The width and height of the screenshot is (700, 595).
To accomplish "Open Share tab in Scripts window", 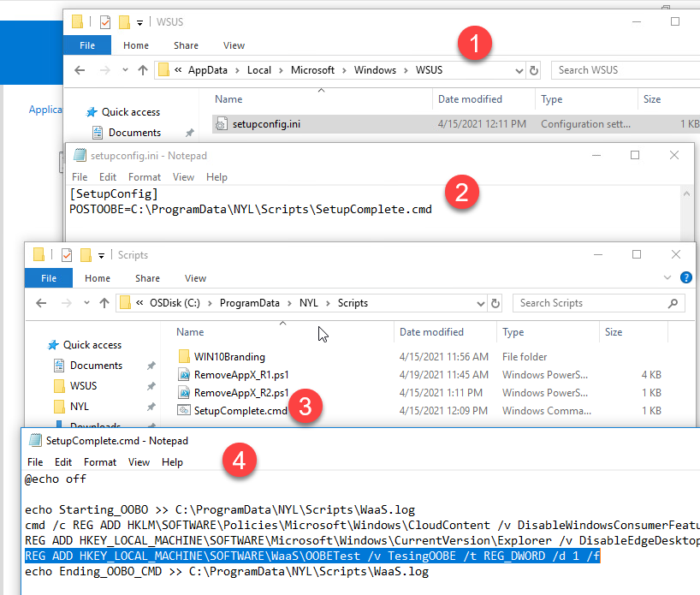I will 147,278.
